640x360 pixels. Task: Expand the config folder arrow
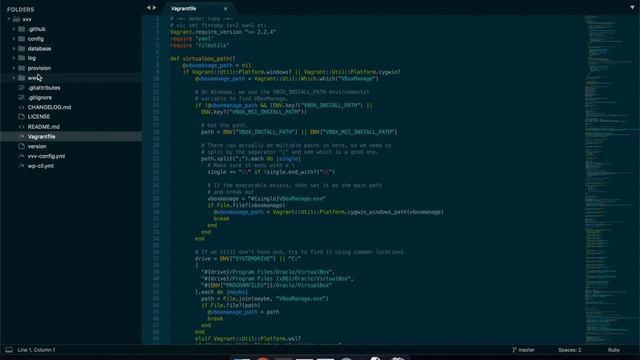tap(13, 39)
